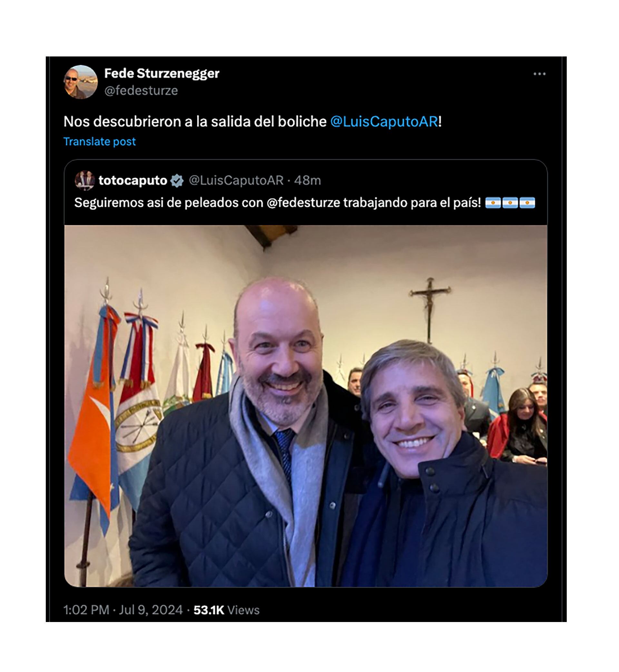This screenshot has height=672, width=619.
Task: Open Fede Sturzenegger's profile avatar
Action: click(x=80, y=82)
